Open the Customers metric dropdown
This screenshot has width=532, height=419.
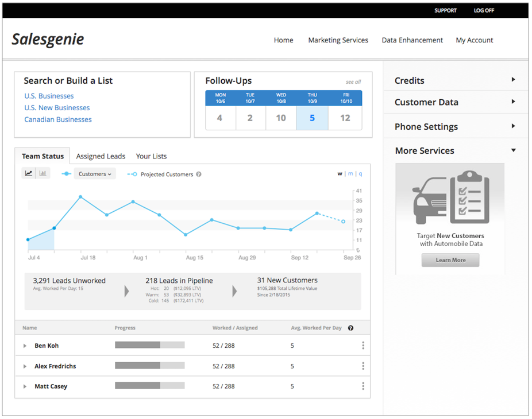coord(95,174)
